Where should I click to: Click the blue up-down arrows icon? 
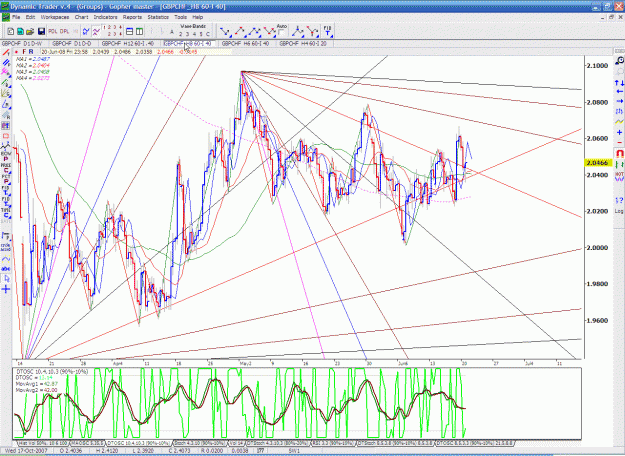(x=619, y=83)
